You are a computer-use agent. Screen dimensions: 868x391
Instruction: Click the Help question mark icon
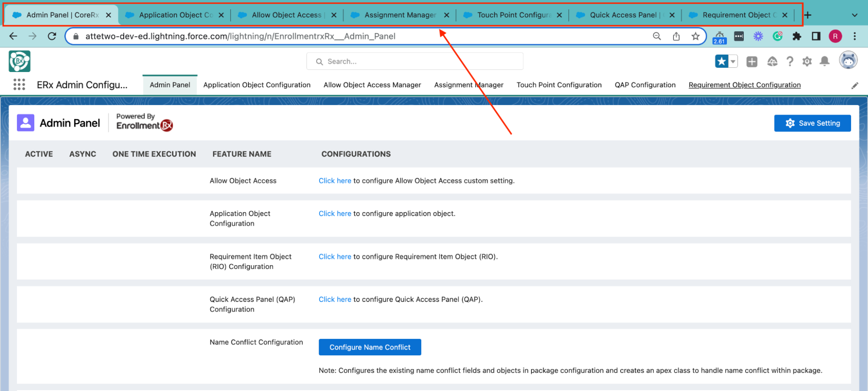(790, 62)
